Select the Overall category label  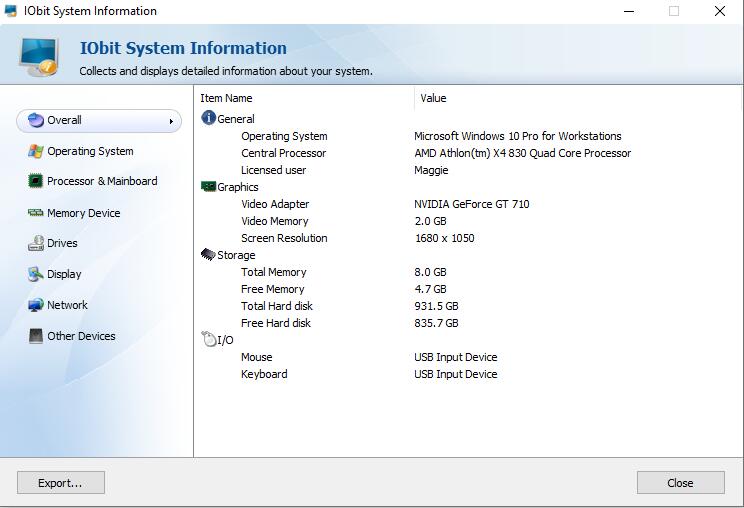pos(65,120)
